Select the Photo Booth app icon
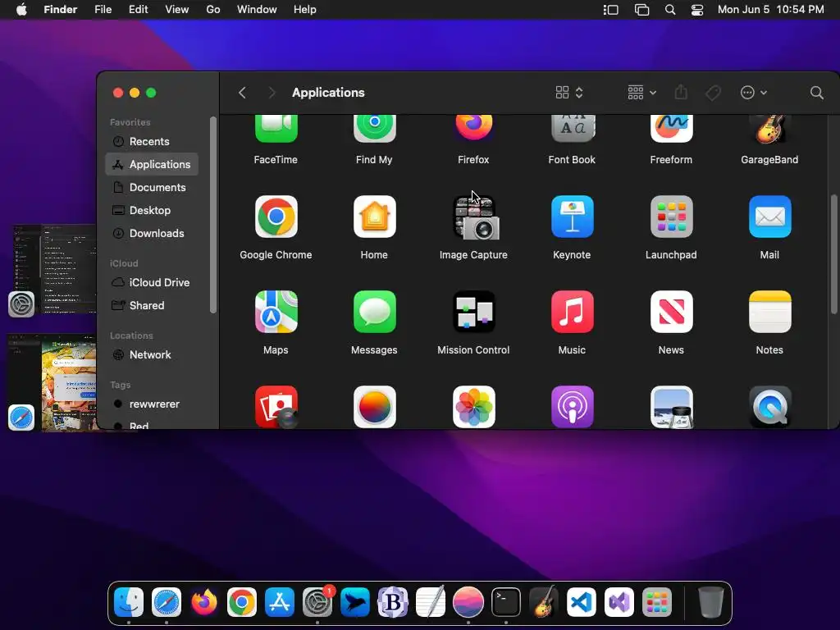This screenshot has width=840, height=630. pos(276,407)
